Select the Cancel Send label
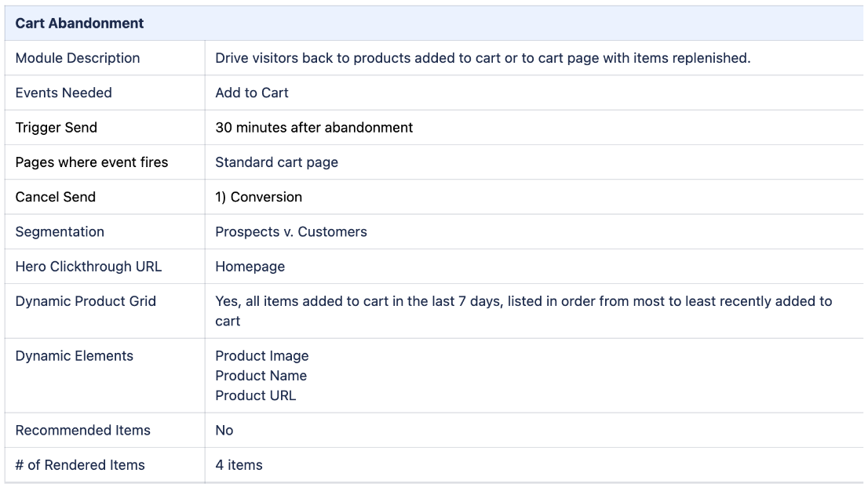Viewport: 868px width, 491px height. click(56, 197)
